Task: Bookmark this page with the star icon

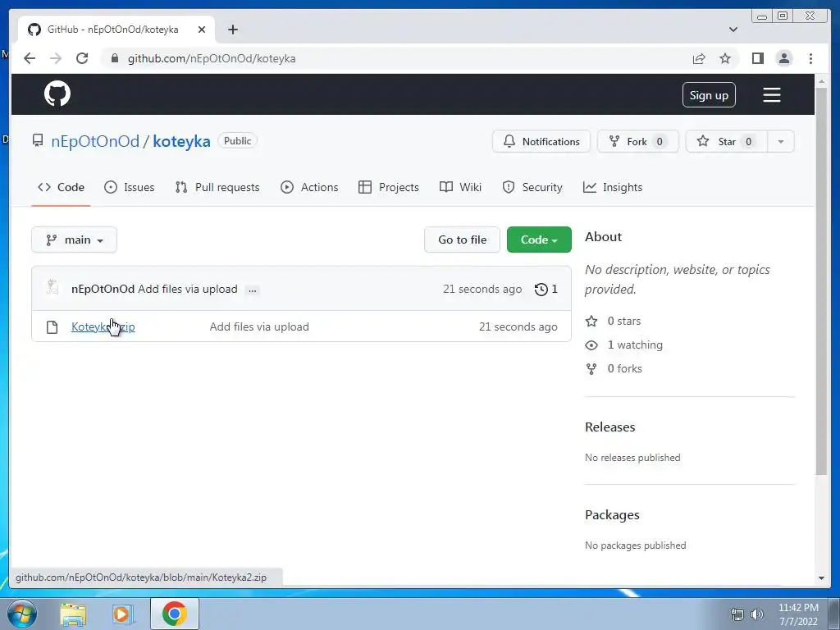Action: [725, 58]
